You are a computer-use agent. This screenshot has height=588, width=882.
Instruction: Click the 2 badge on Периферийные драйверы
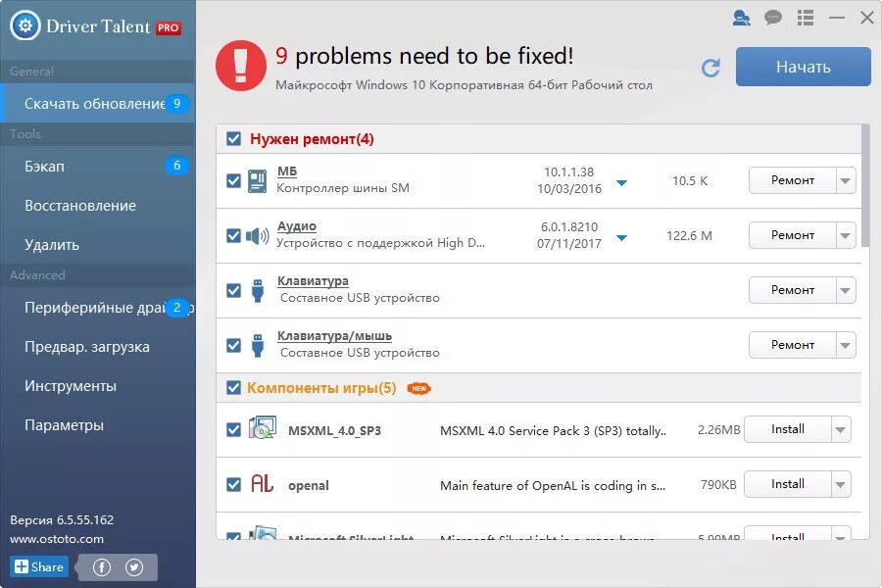(x=176, y=307)
